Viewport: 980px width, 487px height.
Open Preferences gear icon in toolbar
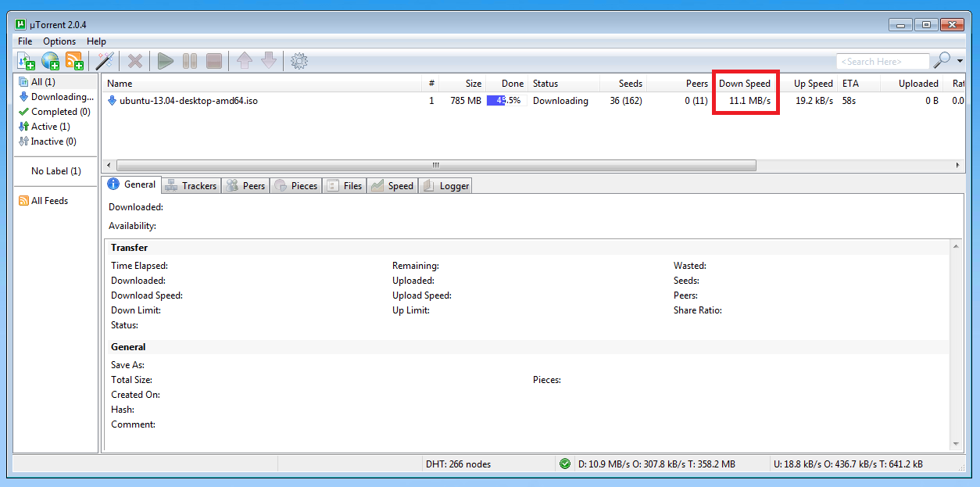(298, 61)
